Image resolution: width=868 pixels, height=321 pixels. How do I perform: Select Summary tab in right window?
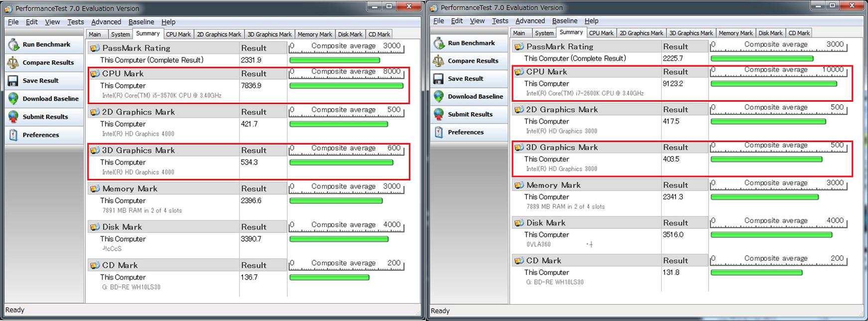pos(571,32)
